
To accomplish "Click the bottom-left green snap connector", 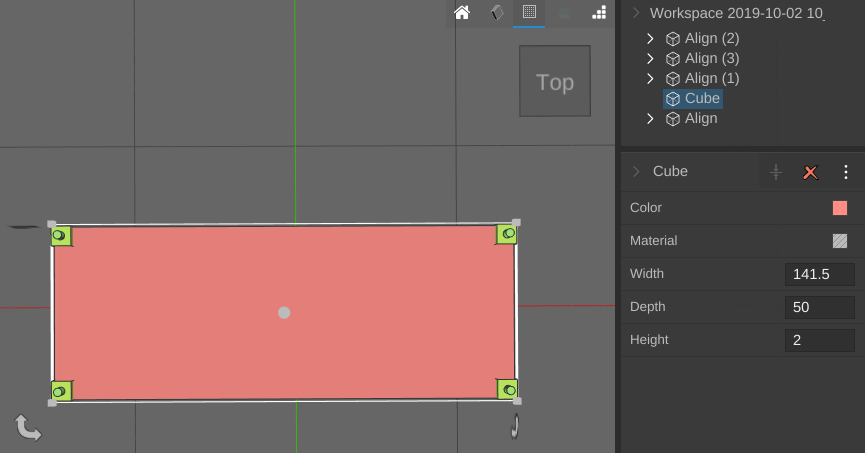I will click(x=61, y=391).
